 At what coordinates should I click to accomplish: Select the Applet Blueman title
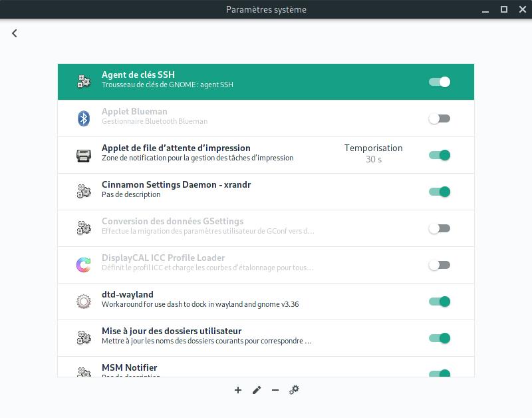coord(134,111)
